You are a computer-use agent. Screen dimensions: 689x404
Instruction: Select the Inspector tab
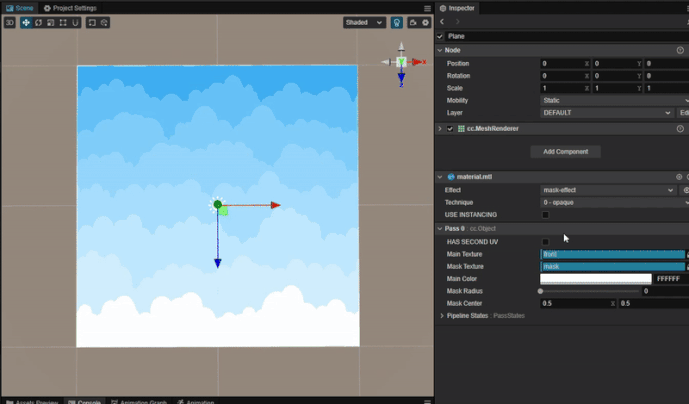point(457,8)
